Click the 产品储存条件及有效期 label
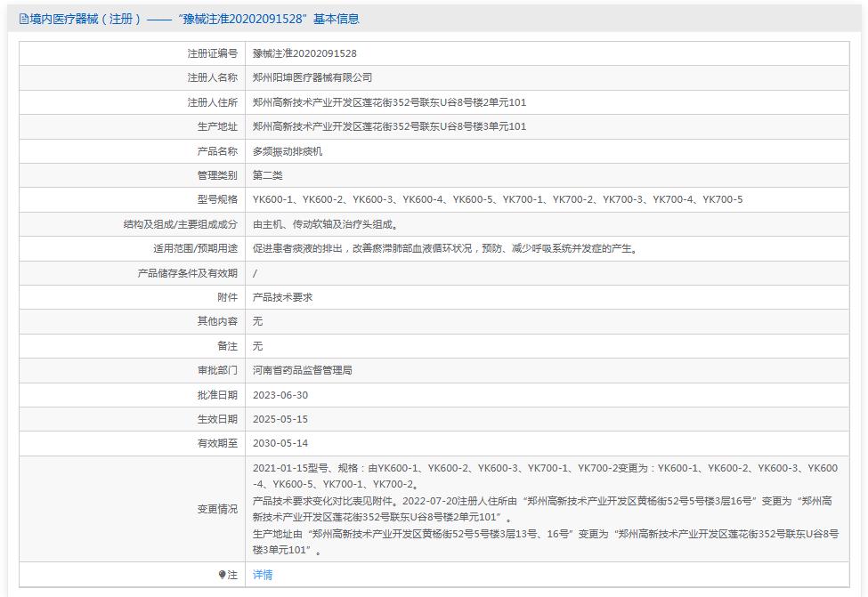868x597 pixels. click(187, 273)
